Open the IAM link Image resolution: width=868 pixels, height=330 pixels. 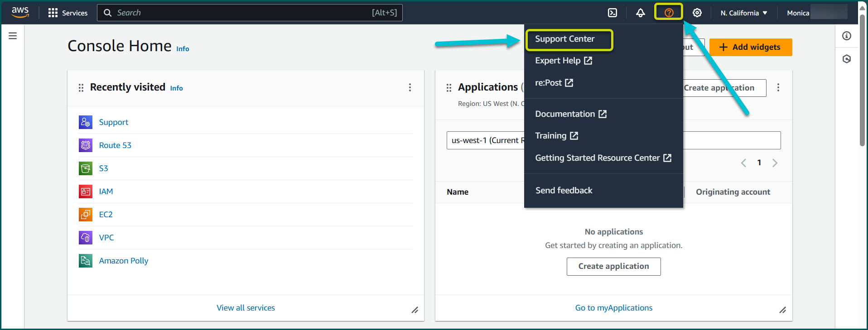(106, 191)
